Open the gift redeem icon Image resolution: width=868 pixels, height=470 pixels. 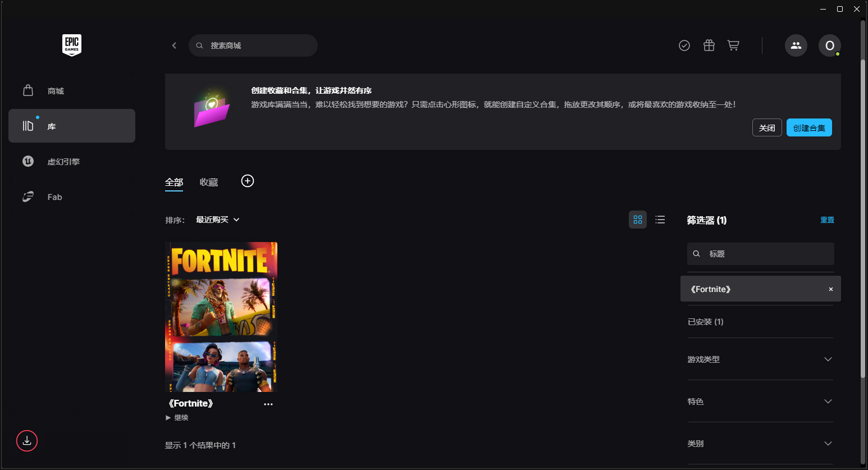(x=709, y=45)
